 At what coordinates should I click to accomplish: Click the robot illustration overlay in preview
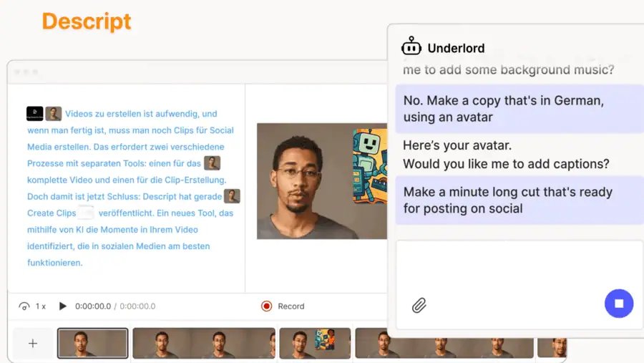coord(370,165)
